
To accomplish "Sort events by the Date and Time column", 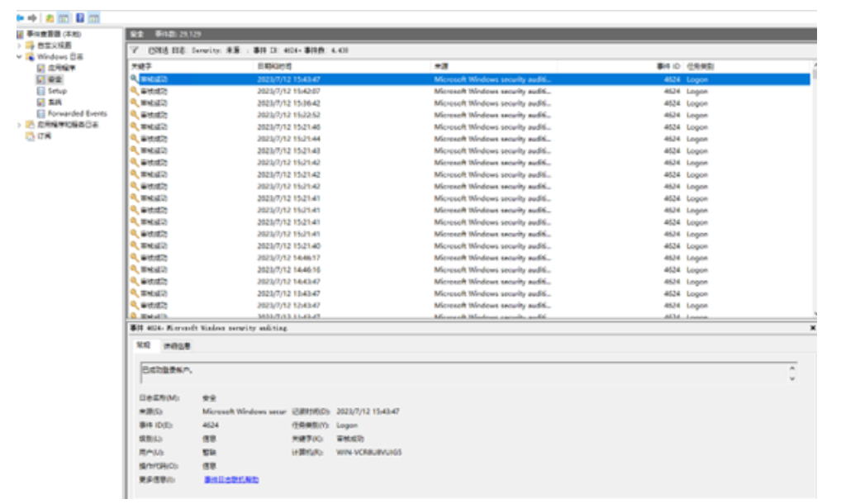I will [274, 65].
